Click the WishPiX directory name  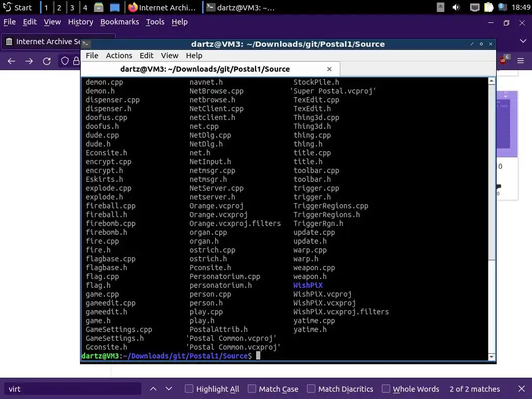[308, 285]
